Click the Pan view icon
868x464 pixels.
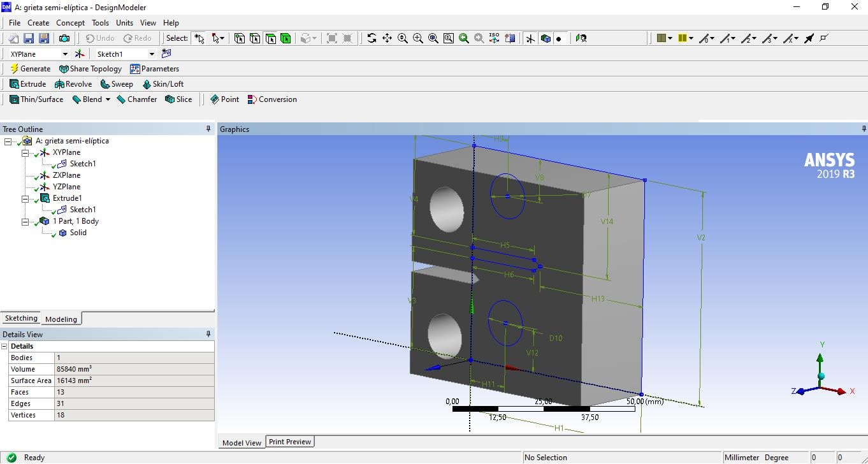387,38
